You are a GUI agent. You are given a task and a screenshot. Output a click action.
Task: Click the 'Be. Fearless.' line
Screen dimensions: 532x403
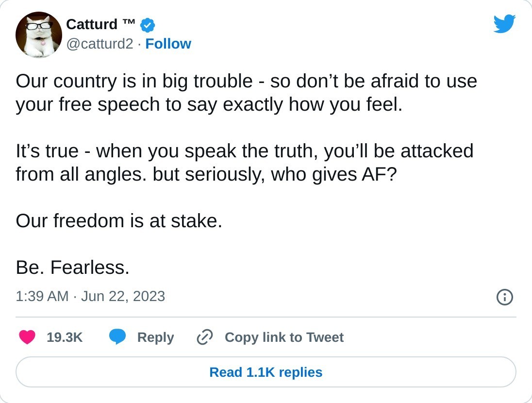tap(72, 267)
